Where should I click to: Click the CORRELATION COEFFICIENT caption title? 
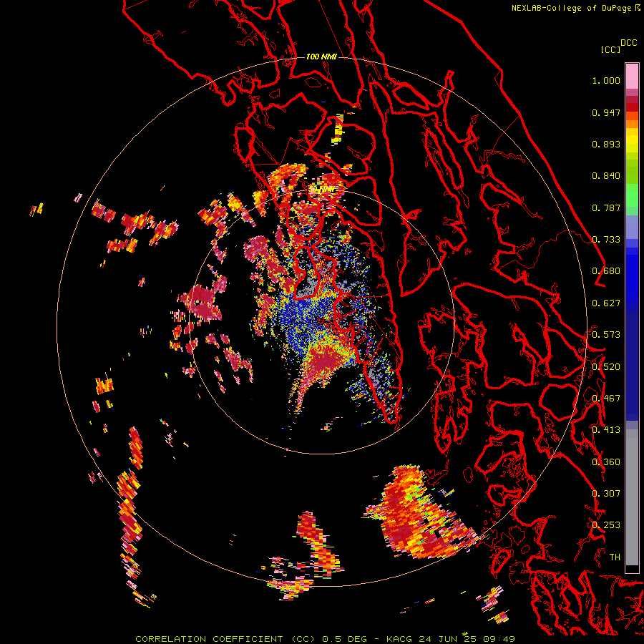[209, 639]
